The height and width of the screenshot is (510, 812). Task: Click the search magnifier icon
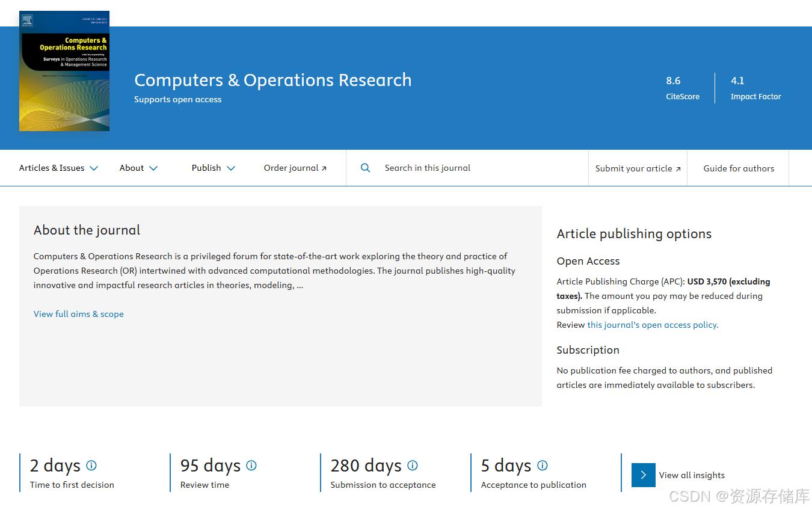pyautogui.click(x=366, y=168)
